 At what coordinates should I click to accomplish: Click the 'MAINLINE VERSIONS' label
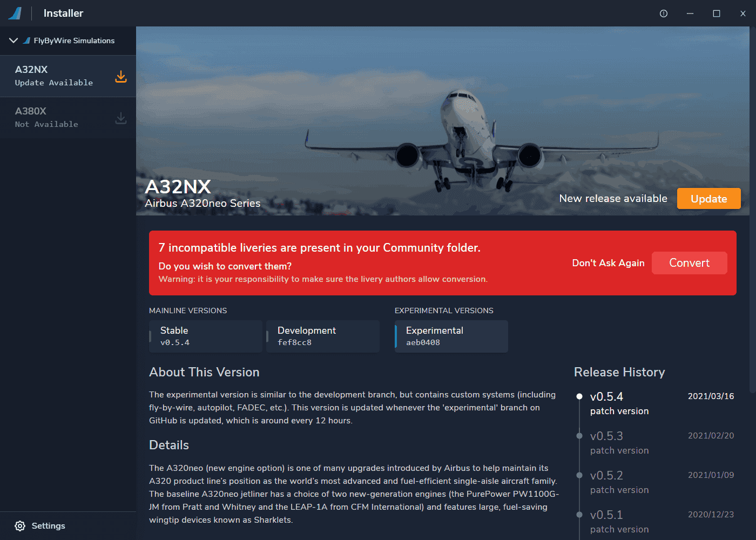point(188,310)
